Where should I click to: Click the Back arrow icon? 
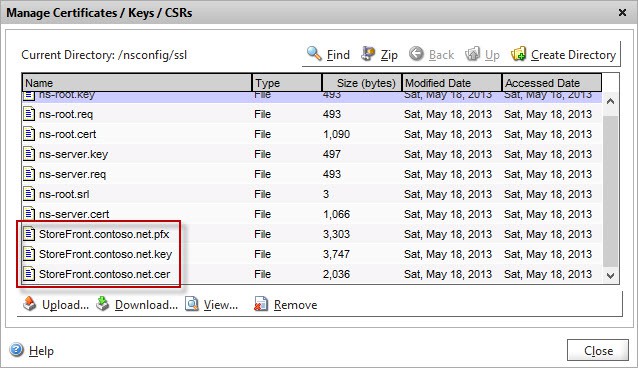pyautogui.click(x=416, y=53)
